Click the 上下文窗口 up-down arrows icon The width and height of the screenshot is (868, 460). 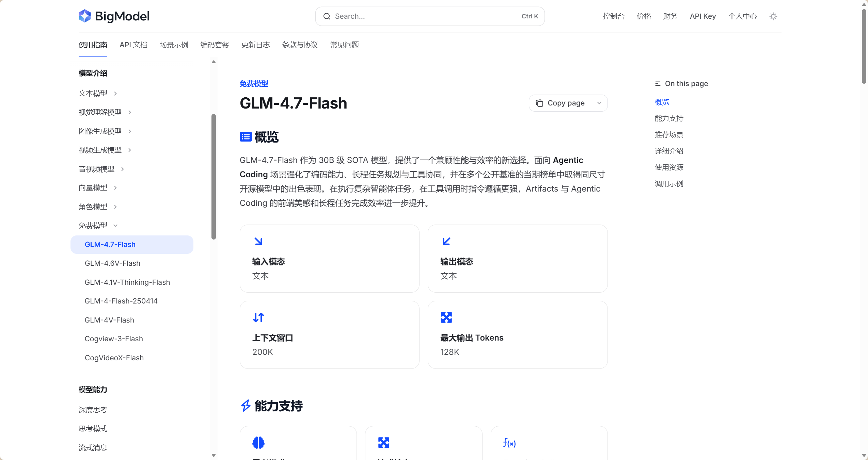point(258,317)
